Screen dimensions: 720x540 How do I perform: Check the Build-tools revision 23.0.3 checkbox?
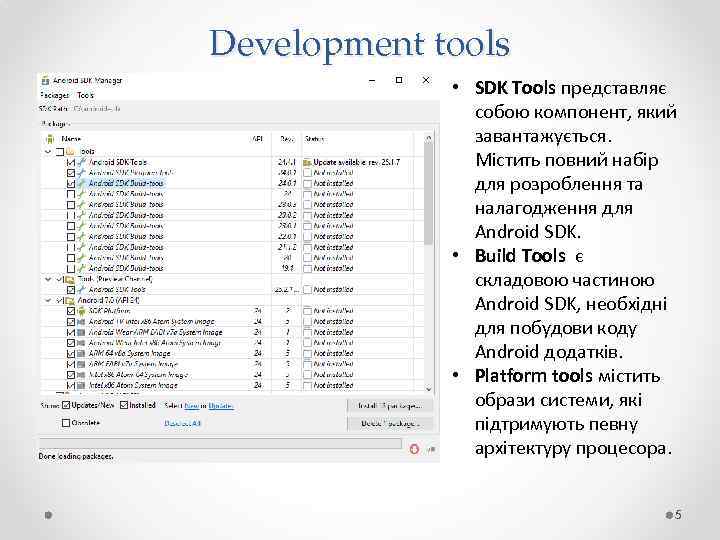pos(71,204)
